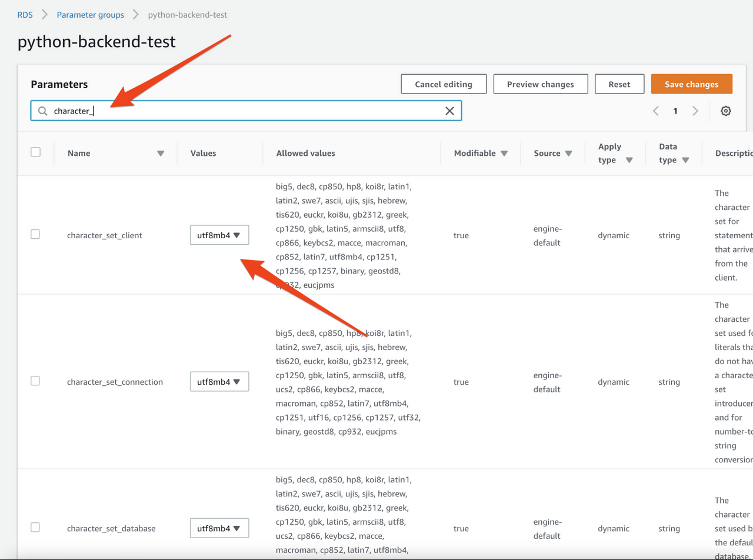
Task: Click the character_set_connection parameter name
Action: [x=115, y=382]
